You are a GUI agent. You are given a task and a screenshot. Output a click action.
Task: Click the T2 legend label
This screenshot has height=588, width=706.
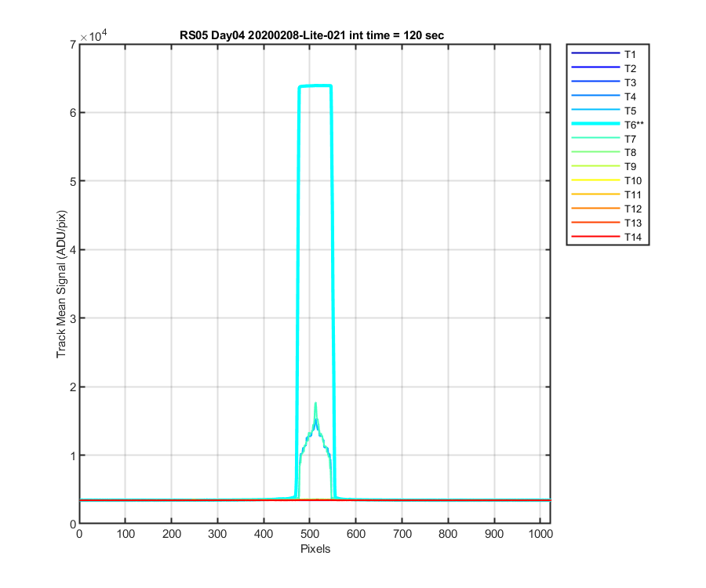630,68
